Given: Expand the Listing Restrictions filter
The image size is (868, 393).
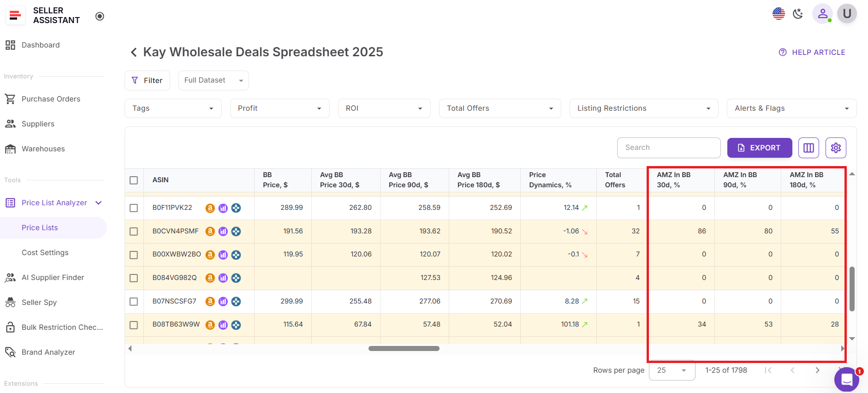Looking at the screenshot, I should (643, 108).
